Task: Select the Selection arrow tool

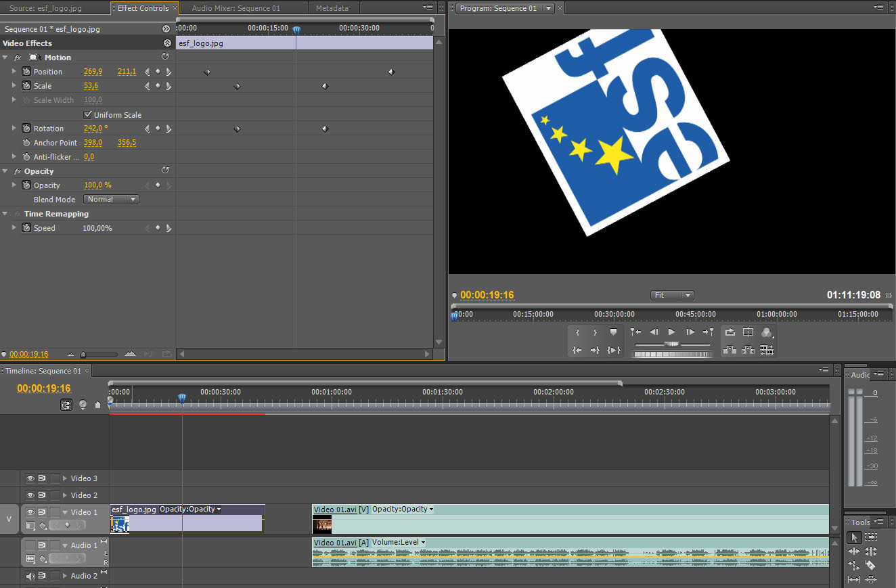Action: (854, 537)
